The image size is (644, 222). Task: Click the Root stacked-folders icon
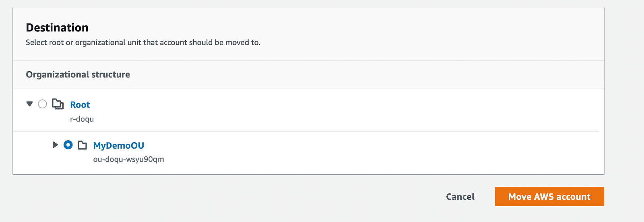pos(58,104)
